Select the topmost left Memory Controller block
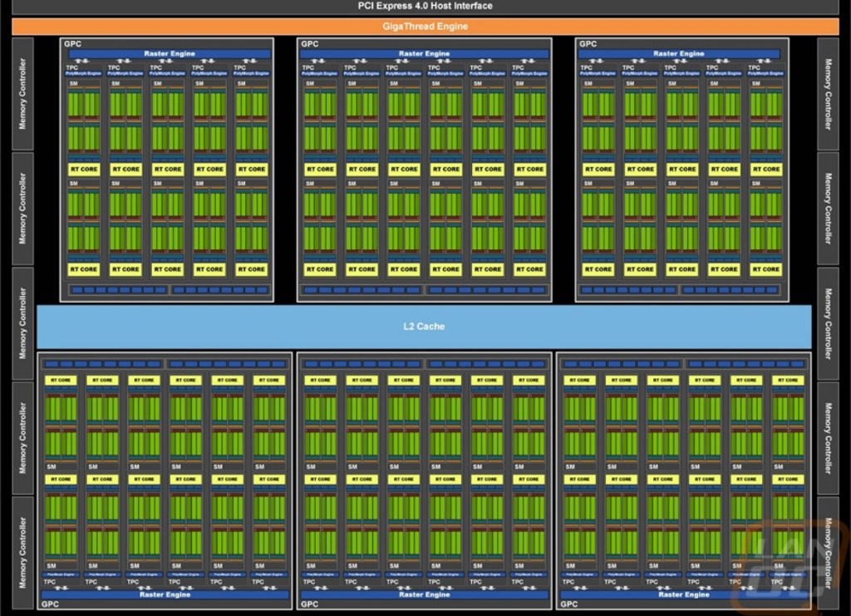 point(22,93)
